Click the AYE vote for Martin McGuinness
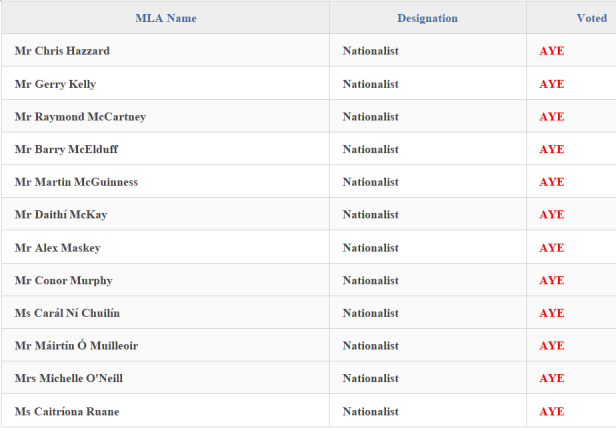 [x=552, y=182]
